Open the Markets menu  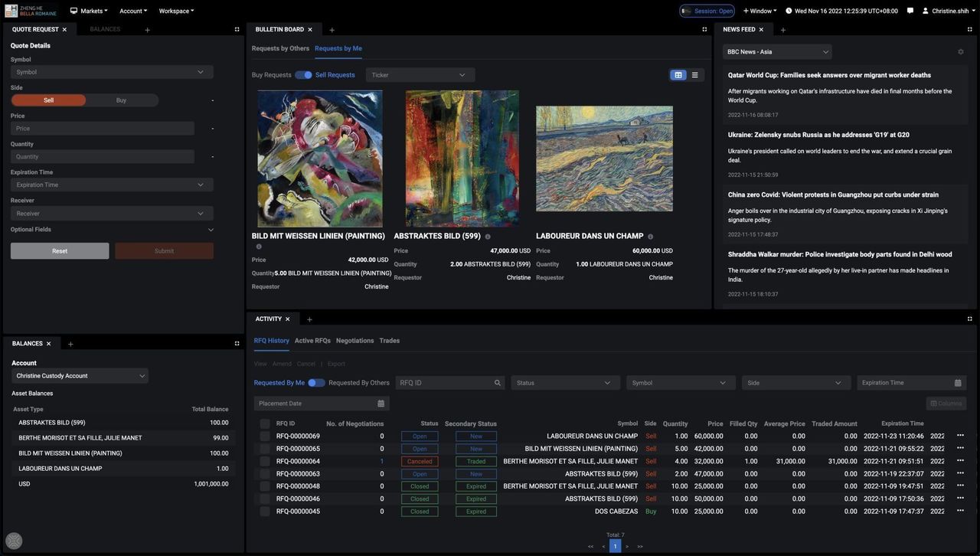tap(89, 11)
